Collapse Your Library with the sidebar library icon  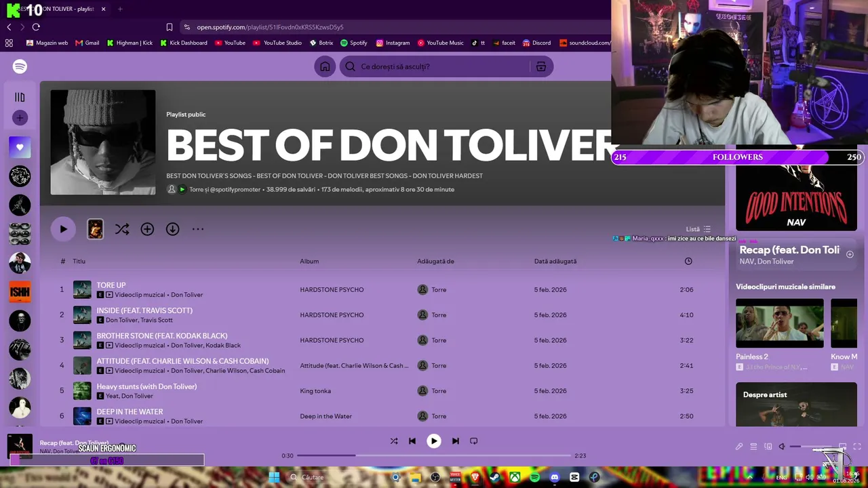(x=20, y=98)
